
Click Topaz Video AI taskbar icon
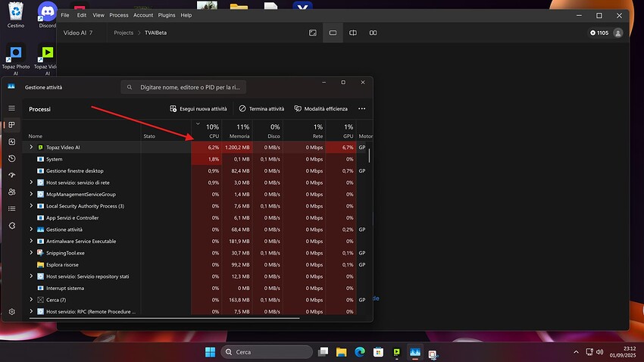click(397, 351)
